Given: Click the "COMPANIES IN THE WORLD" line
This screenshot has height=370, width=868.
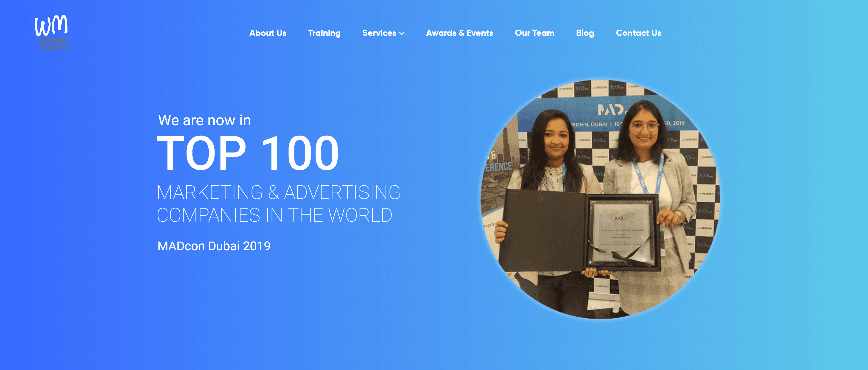Looking at the screenshot, I should [x=275, y=215].
